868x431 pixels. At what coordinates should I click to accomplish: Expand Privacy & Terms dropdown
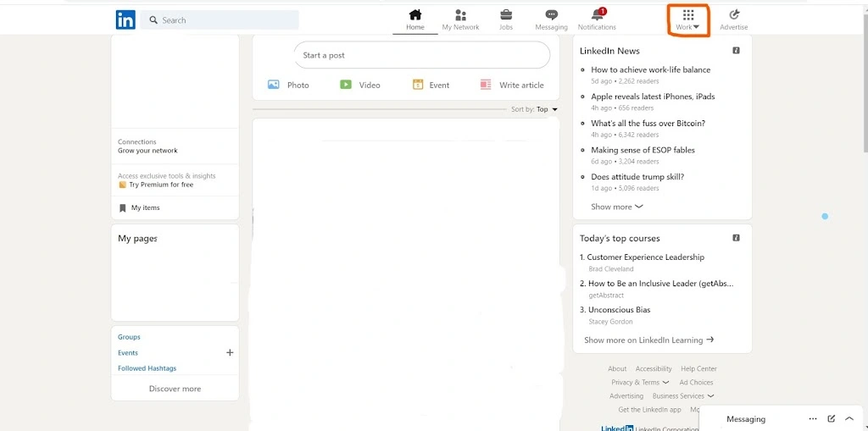[x=640, y=383]
